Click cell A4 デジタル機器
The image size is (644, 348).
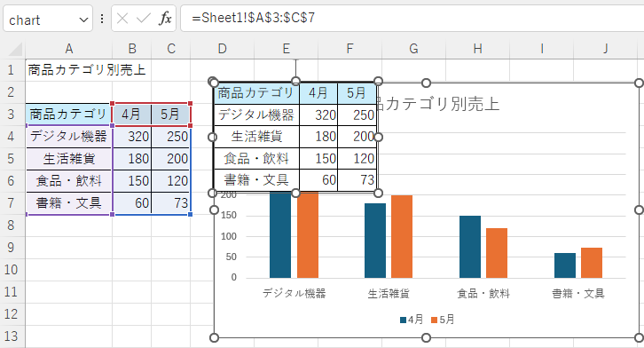[x=68, y=137]
